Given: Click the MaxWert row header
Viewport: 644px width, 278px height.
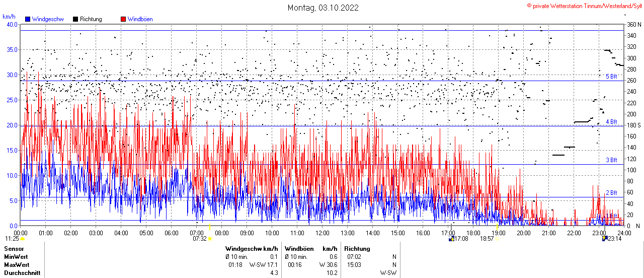Looking at the screenshot, I should pyautogui.click(x=17, y=265).
